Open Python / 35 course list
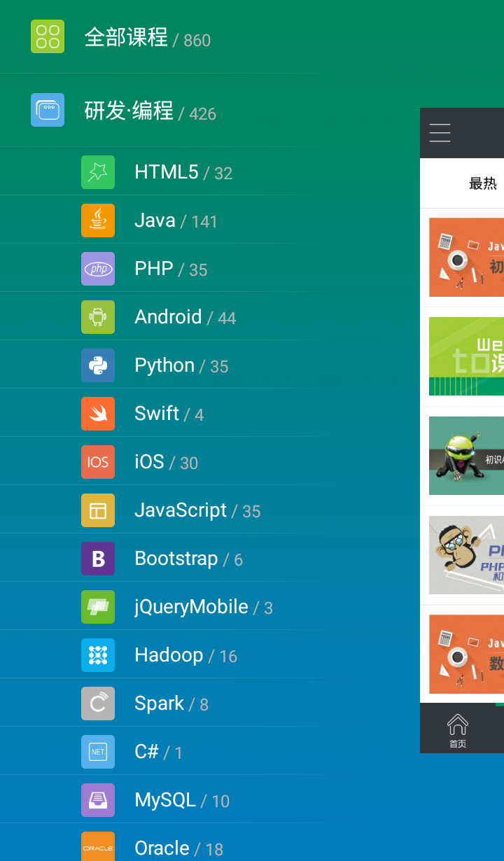504x861 pixels. [181, 365]
